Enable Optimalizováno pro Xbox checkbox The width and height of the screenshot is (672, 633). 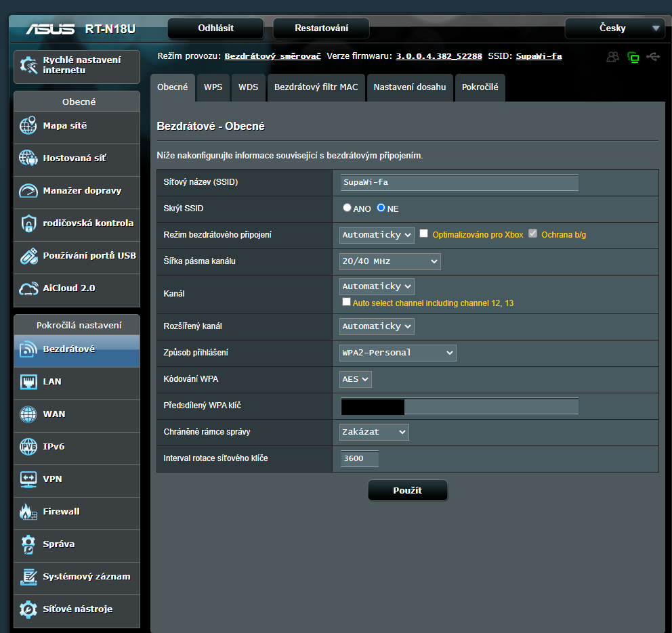point(424,234)
